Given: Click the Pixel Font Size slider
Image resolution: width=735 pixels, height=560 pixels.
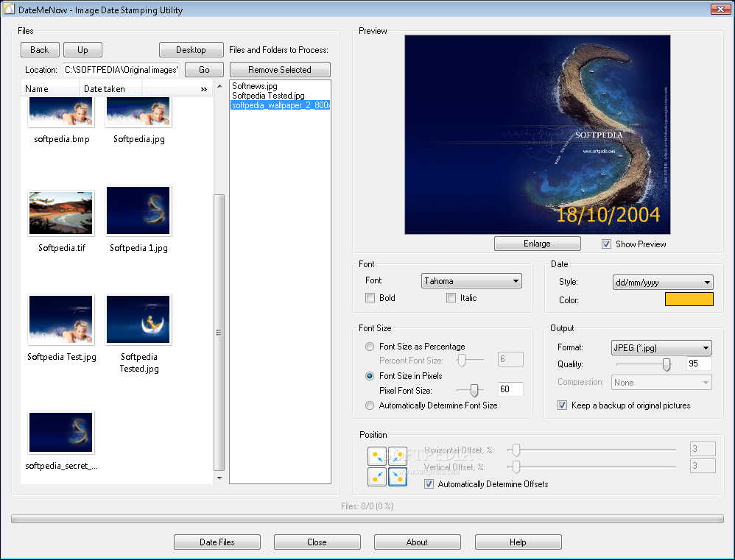Looking at the screenshot, I should 474,390.
